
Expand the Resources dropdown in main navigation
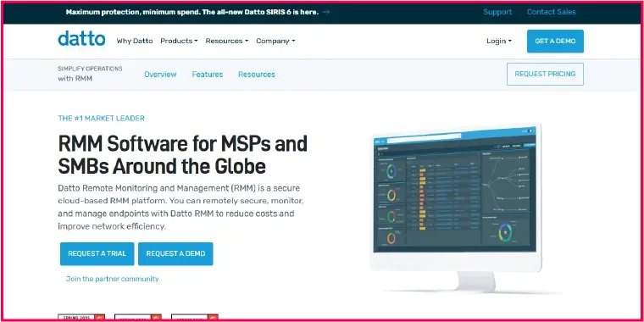pos(227,41)
